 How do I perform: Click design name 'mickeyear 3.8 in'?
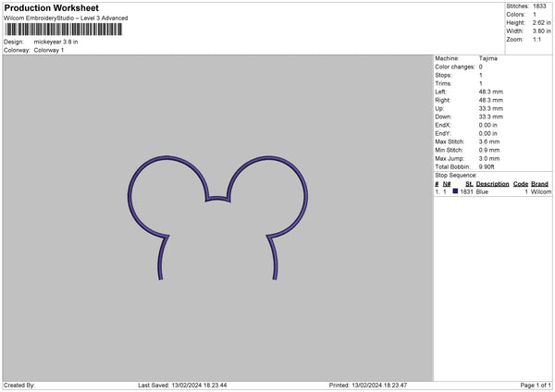(55, 42)
